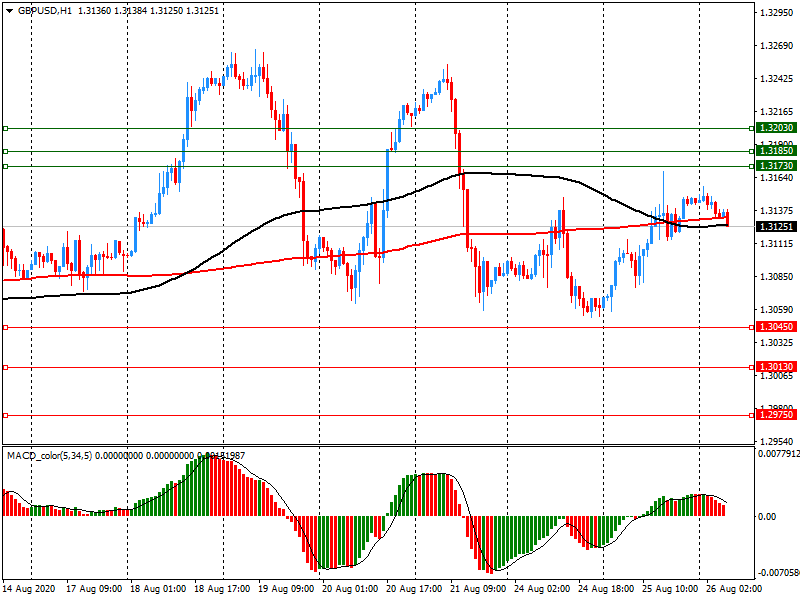Click the 1.32950 price scale value

777,13
